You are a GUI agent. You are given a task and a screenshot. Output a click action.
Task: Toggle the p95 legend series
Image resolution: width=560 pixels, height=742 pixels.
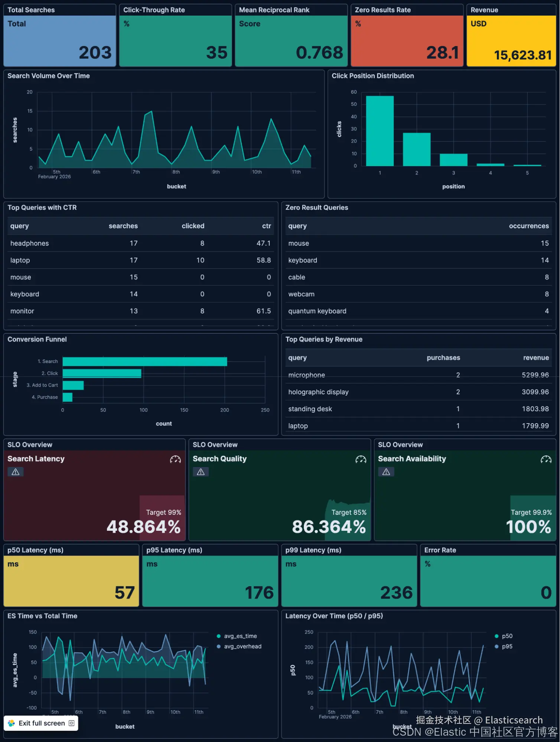click(504, 646)
